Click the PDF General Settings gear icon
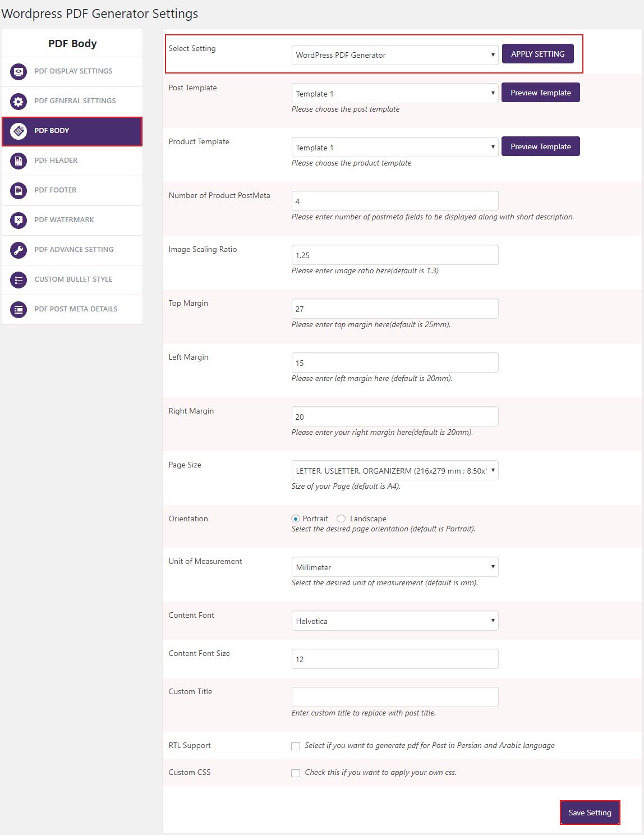Image resolution: width=644 pixels, height=835 pixels. [19, 102]
